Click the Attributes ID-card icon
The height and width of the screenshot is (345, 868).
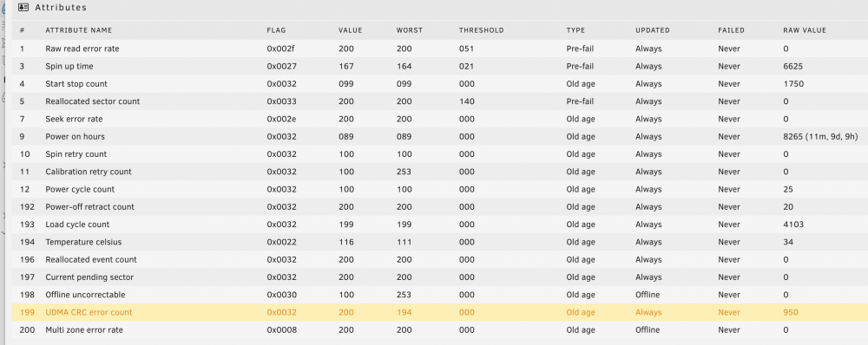[x=23, y=8]
